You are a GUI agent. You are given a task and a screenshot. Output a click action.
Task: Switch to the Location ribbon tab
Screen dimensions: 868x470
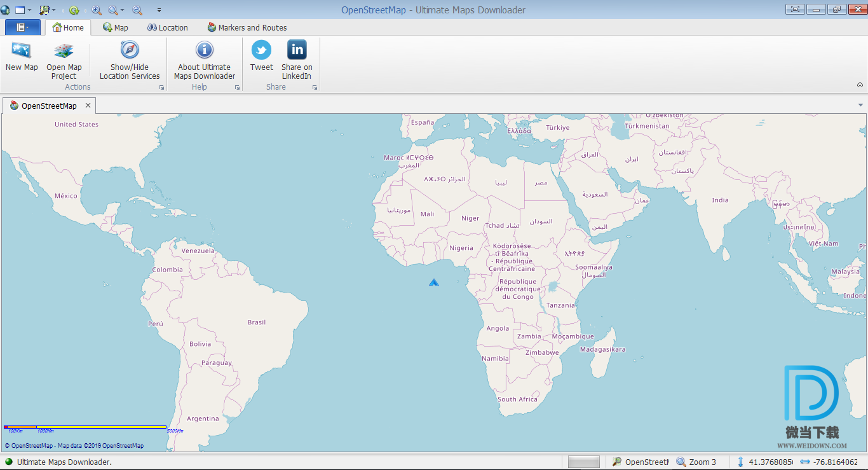click(x=168, y=27)
